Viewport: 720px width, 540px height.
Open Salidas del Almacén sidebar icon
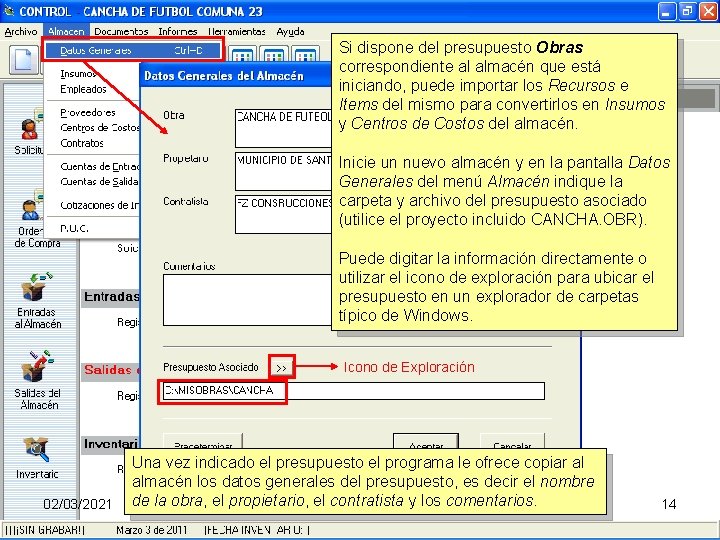[38, 381]
